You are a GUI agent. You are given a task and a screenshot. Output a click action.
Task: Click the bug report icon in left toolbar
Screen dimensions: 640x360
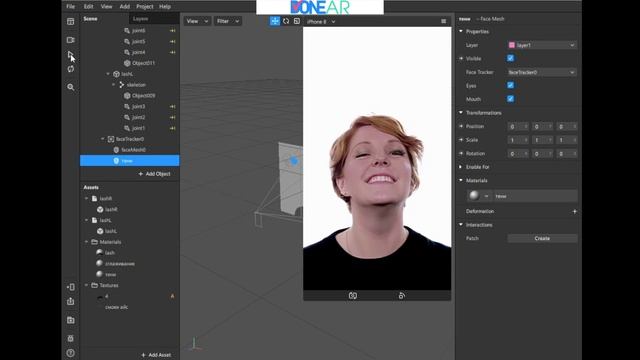[71, 338]
